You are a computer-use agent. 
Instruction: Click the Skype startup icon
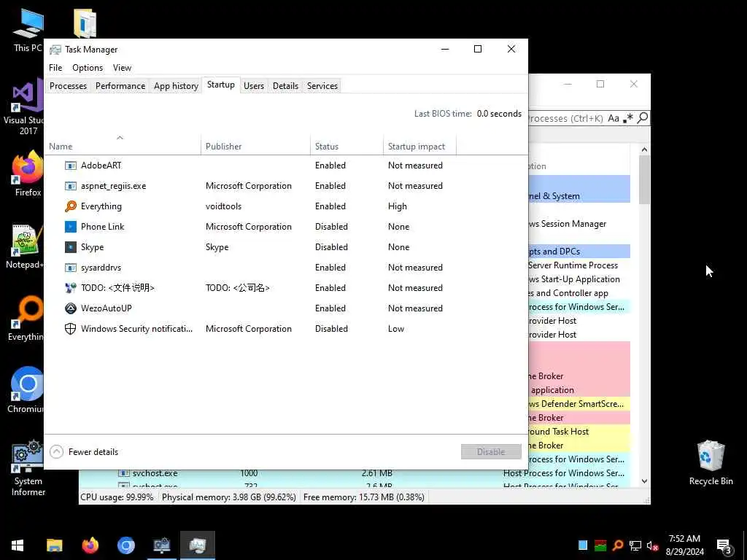[x=71, y=247]
